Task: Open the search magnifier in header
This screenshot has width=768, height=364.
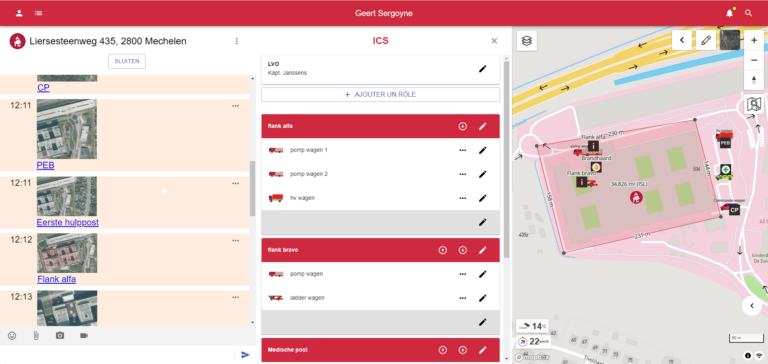Action: click(x=748, y=13)
